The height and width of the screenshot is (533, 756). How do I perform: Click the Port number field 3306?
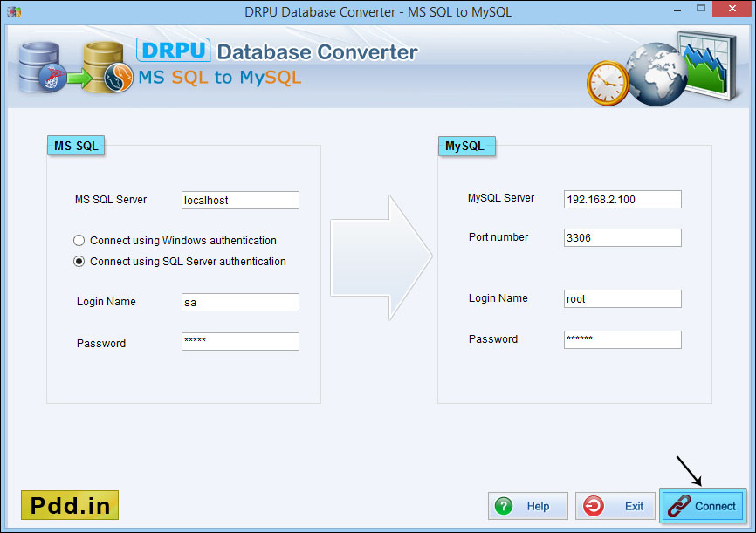click(x=622, y=237)
